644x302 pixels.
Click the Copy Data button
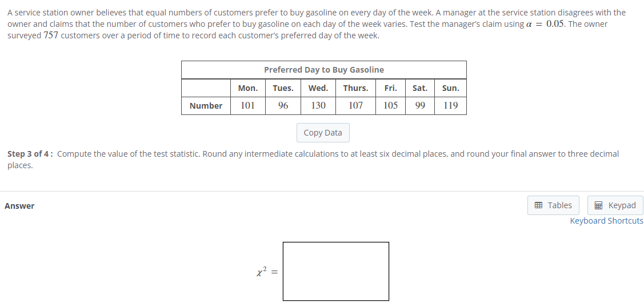pyautogui.click(x=323, y=133)
